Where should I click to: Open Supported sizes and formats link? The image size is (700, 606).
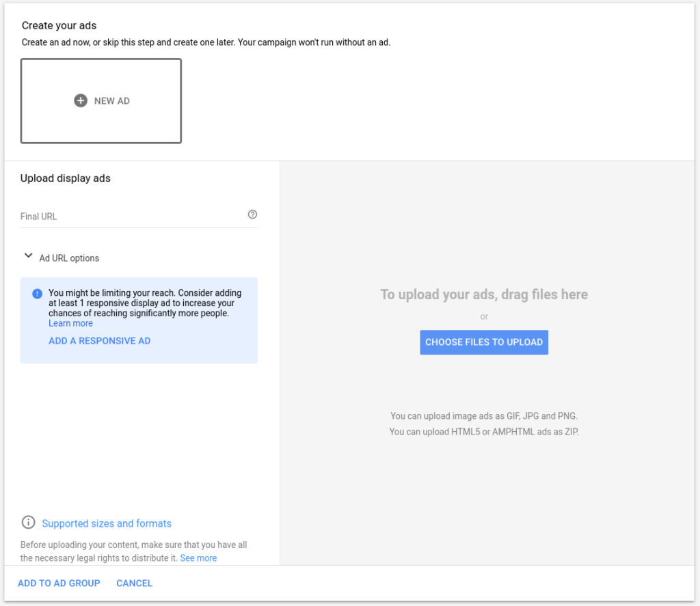click(107, 523)
